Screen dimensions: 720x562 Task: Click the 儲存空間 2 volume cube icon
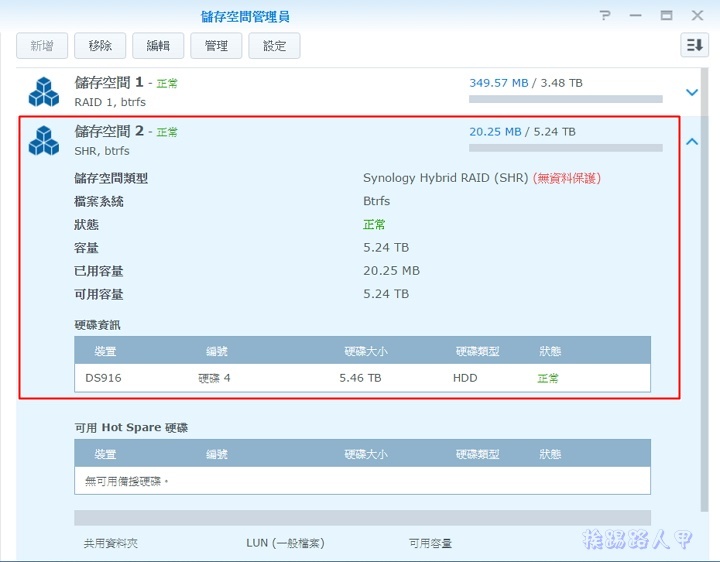(43, 140)
